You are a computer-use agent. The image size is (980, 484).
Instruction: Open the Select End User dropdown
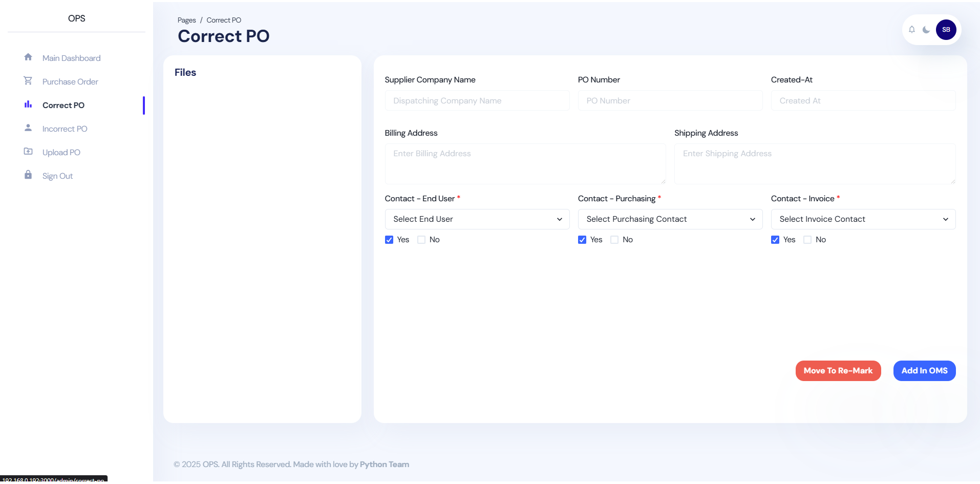point(477,219)
